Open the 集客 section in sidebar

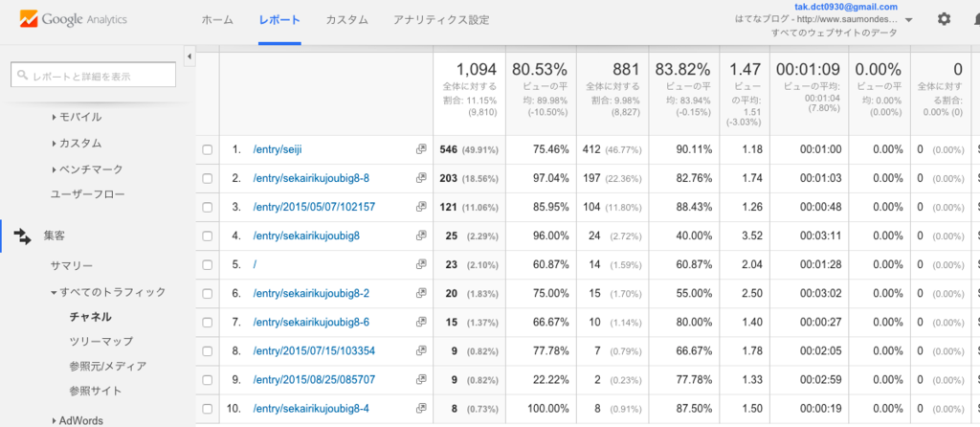[x=55, y=236]
